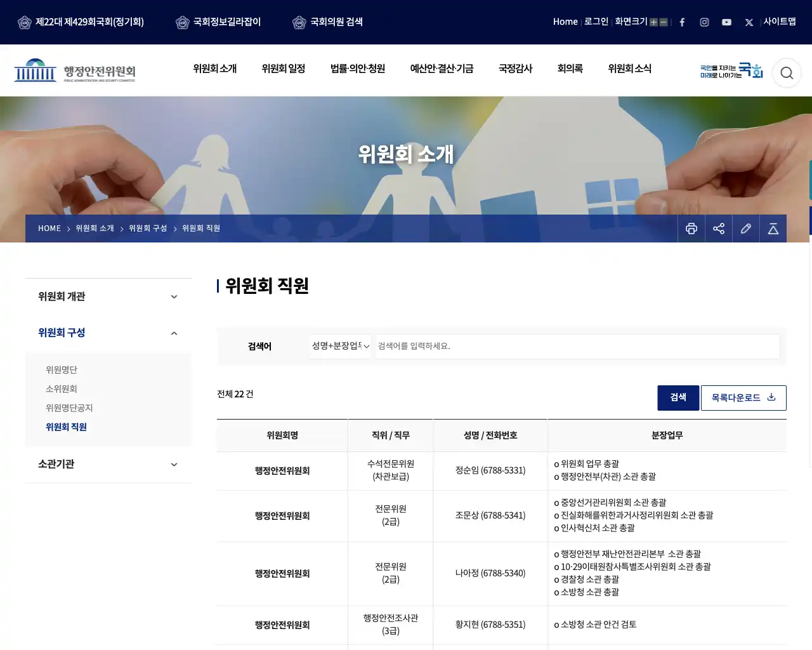This screenshot has height=650, width=812.
Task: Click the scroll-to-top icon
Action: [x=773, y=229]
